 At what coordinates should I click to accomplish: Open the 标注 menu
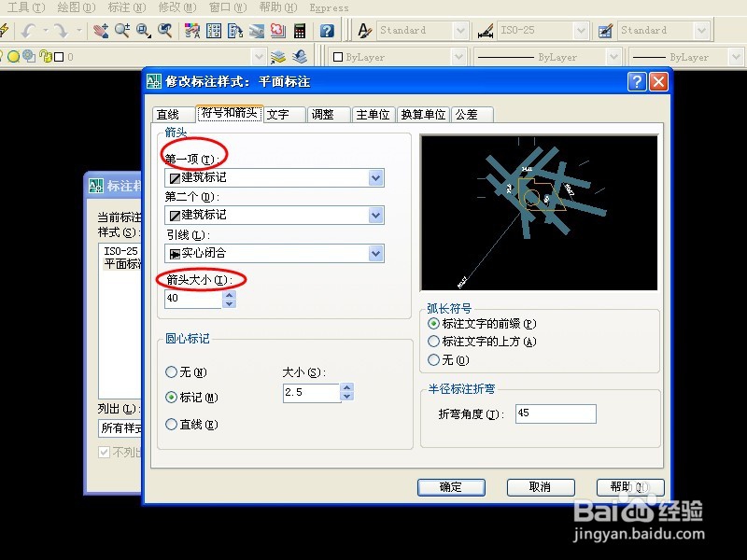[127, 7]
